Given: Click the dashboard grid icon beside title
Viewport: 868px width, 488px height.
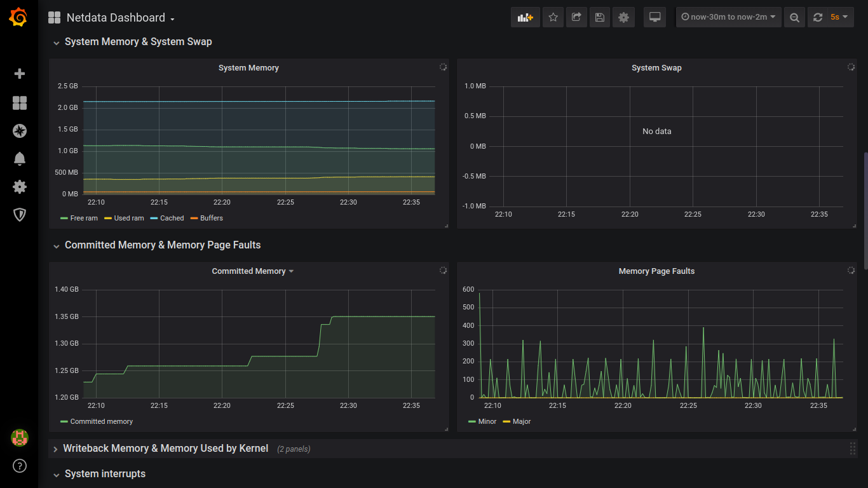Looking at the screenshot, I should pyautogui.click(x=55, y=18).
